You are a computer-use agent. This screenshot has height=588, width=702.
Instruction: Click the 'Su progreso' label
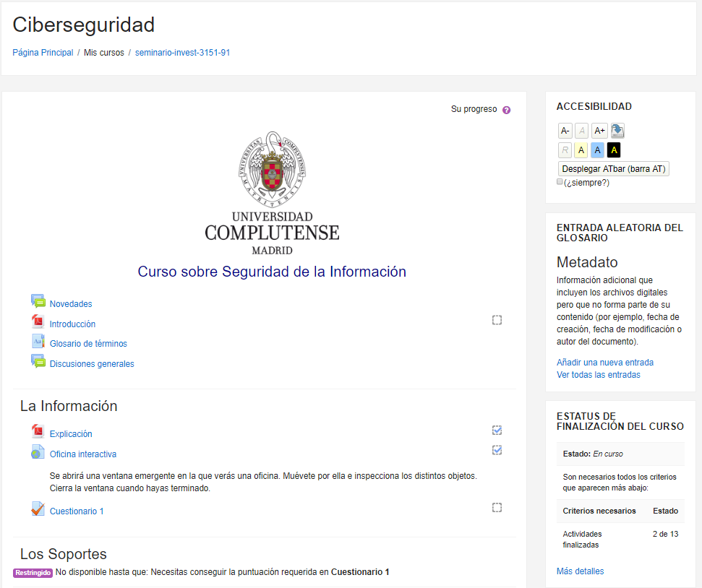(474, 109)
